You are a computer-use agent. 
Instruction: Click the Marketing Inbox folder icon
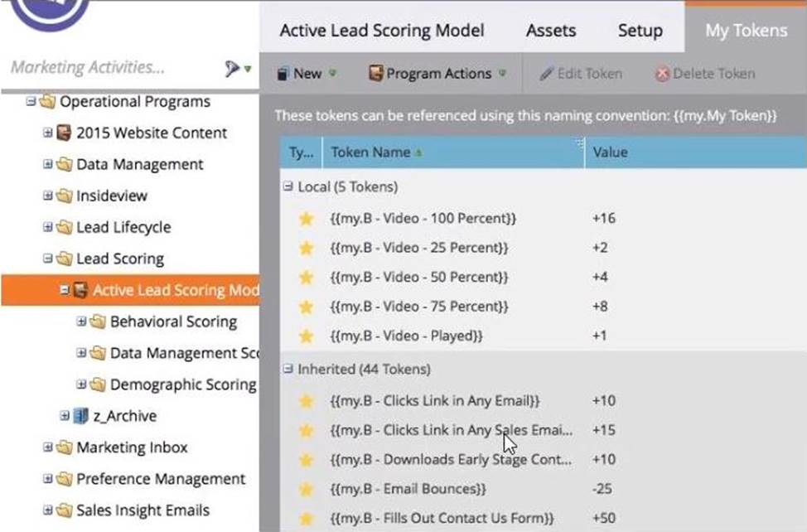tap(64, 447)
